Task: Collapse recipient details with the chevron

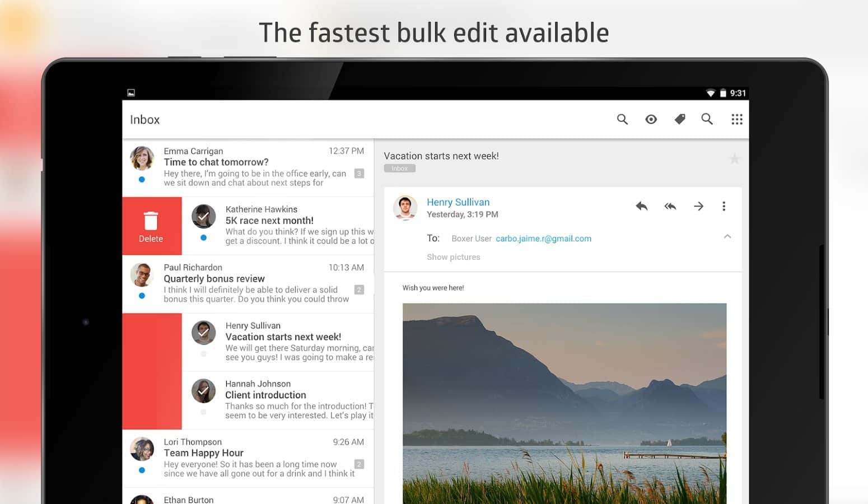Action: (727, 236)
